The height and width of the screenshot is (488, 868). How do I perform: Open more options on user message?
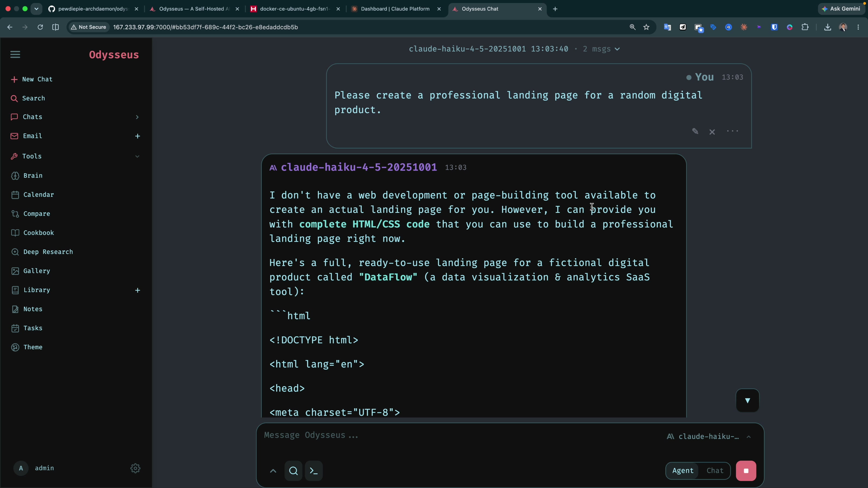(x=733, y=131)
